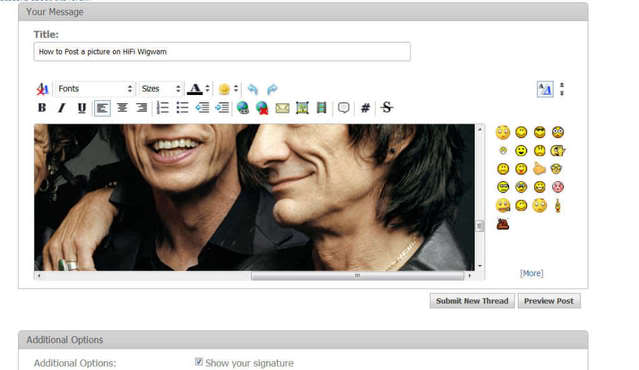Apply Italic formatting to text
This screenshot has width=639, height=370.
coord(62,108)
